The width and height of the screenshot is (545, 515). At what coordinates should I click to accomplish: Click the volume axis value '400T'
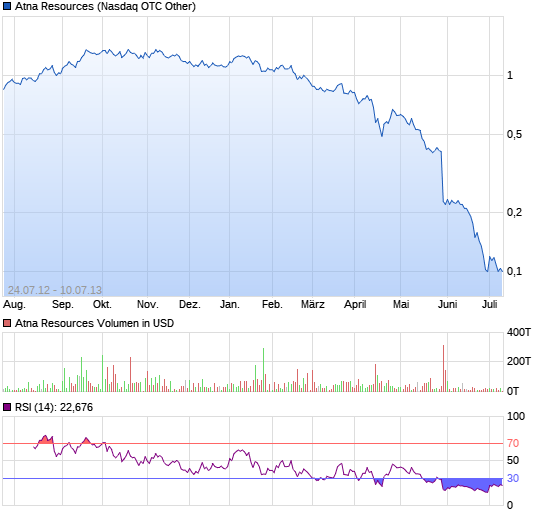519,333
